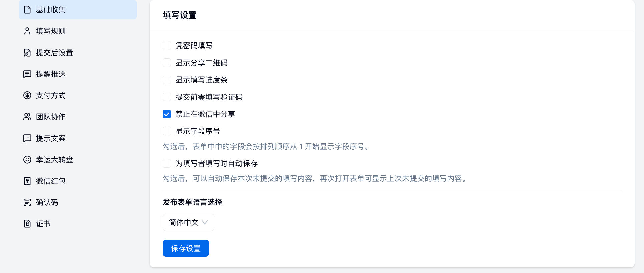
Task: Uncheck 禁止在微信中分享 checkbox
Action: (167, 114)
